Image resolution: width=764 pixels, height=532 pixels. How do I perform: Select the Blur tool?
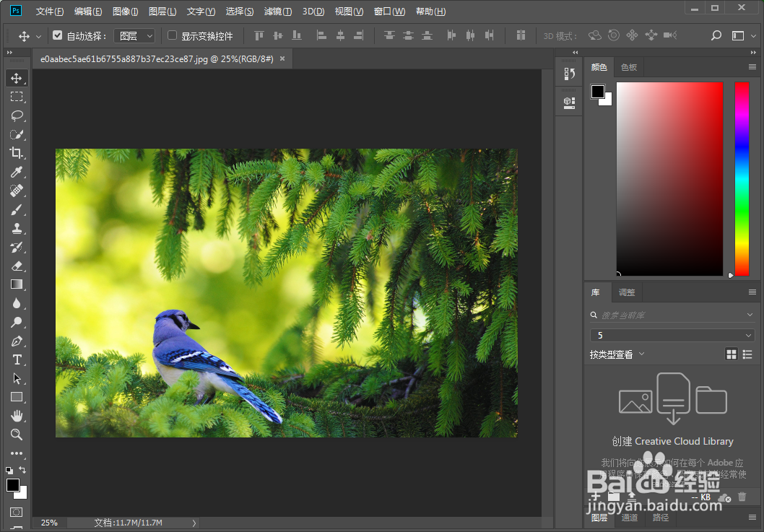[x=17, y=303]
